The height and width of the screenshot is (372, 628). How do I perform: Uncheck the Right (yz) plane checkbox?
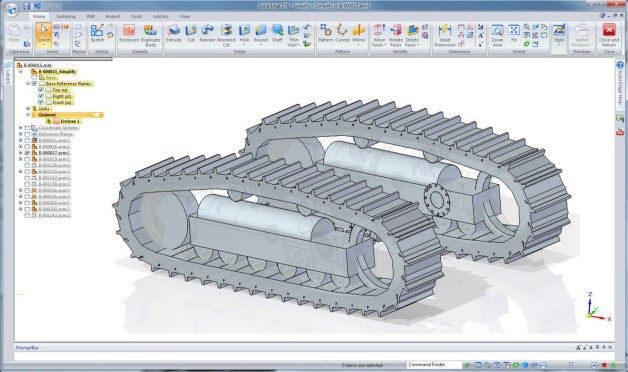pyautogui.click(x=41, y=96)
